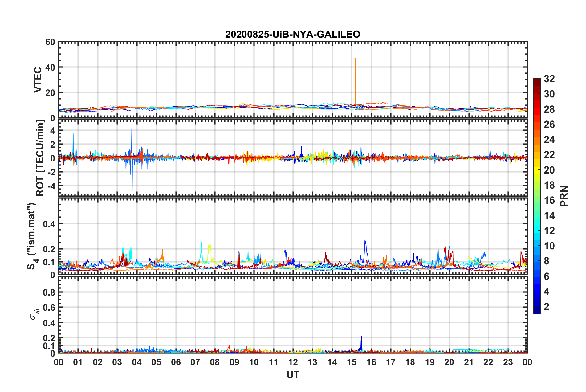Click the PRN colorbar label

(564, 196)
